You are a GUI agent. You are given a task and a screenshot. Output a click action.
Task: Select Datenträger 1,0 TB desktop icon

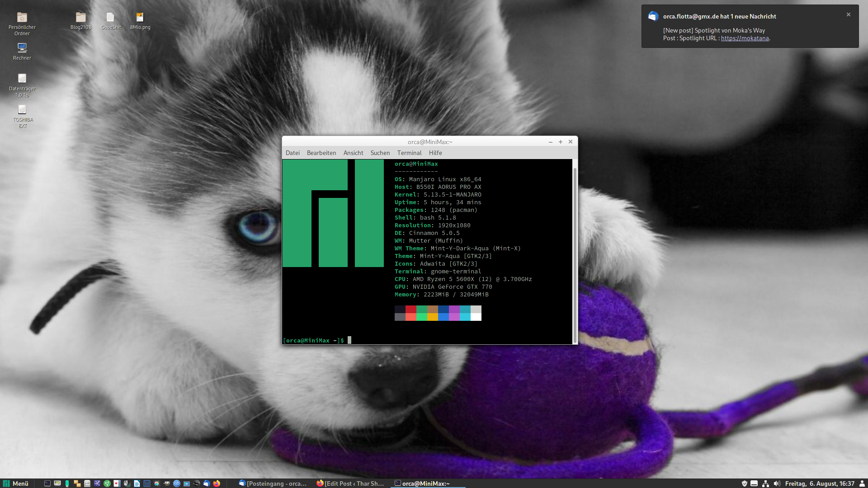point(22,85)
